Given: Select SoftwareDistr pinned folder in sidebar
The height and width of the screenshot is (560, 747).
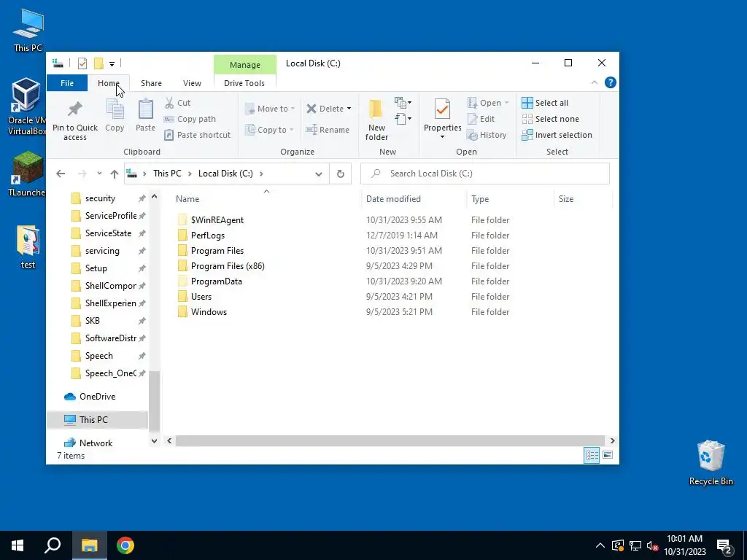Looking at the screenshot, I should tap(111, 338).
